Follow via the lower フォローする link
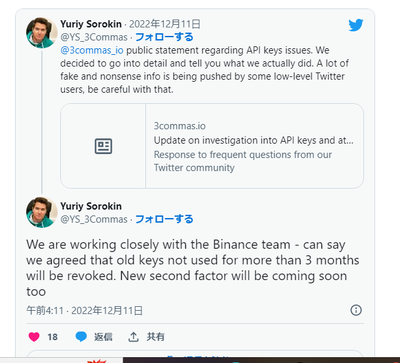The height and width of the screenshot is (363, 400). click(164, 219)
